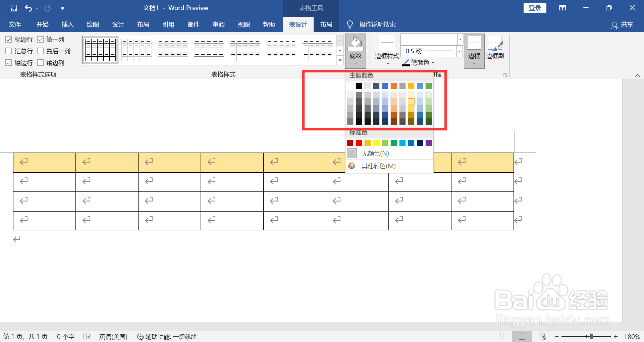Click the first cell of the yellow header row
The height and width of the screenshot is (342, 644).
(x=44, y=163)
